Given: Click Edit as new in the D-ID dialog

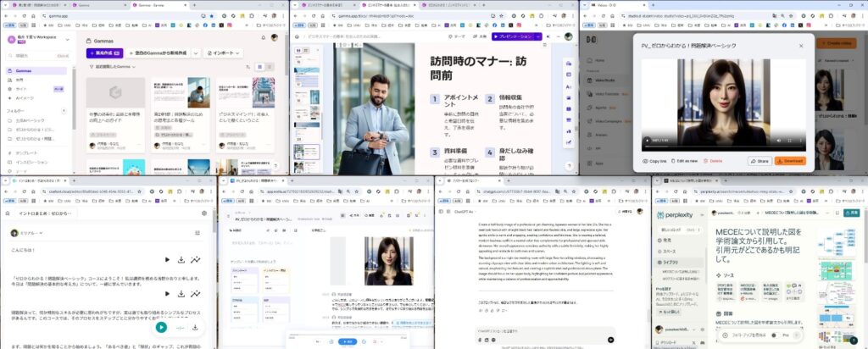Looking at the screenshot, I should coord(684,161).
